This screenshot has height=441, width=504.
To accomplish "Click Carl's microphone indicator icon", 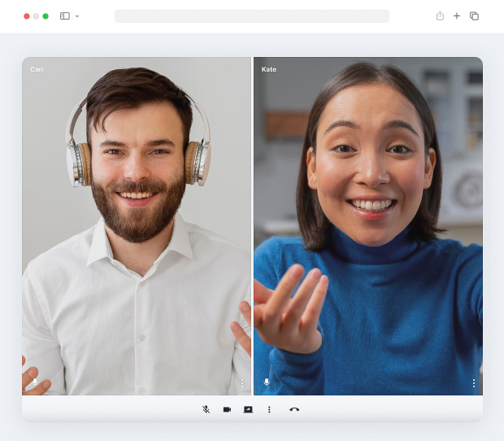I will coord(35,382).
